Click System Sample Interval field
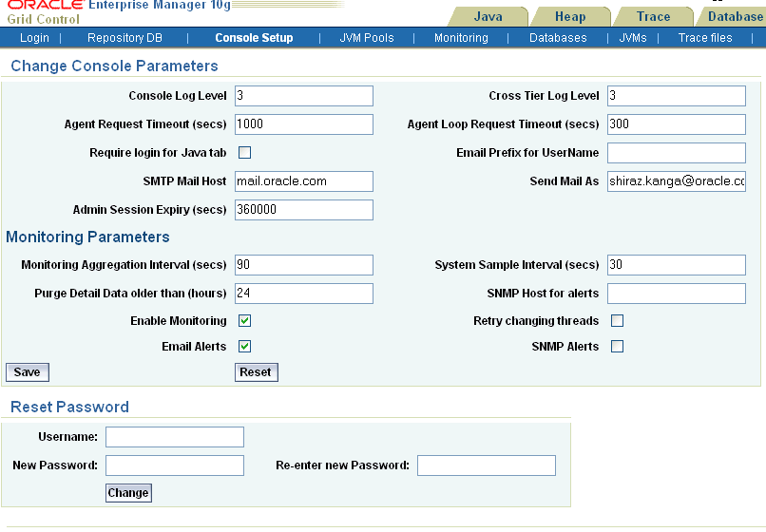 tap(677, 265)
